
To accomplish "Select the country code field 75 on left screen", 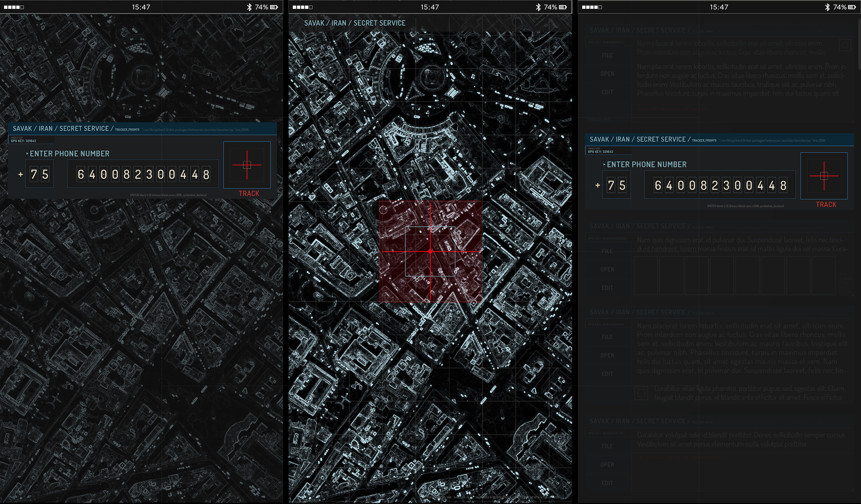I will point(39,174).
